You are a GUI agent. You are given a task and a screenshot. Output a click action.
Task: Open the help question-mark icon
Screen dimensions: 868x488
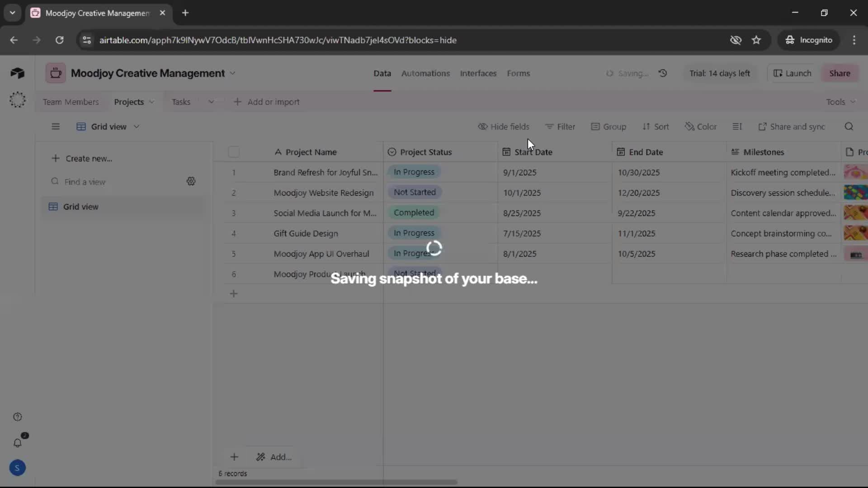[x=18, y=417]
